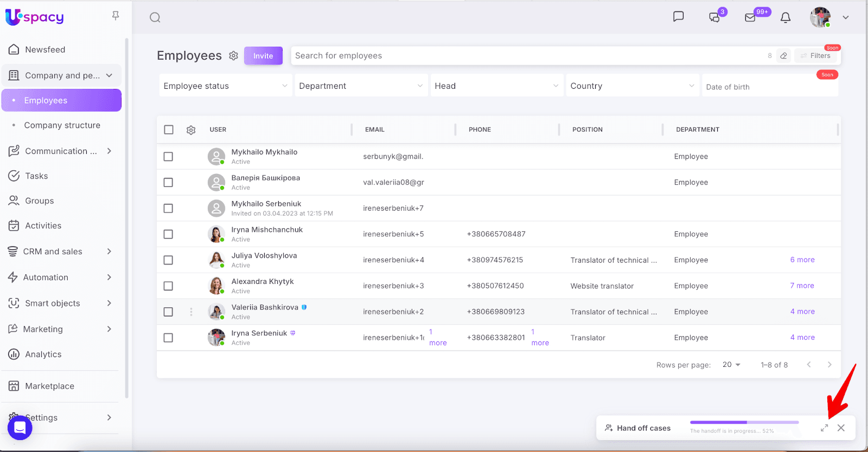The image size is (868, 452).
Task: Open table column settings gear icon
Action: coord(191,130)
